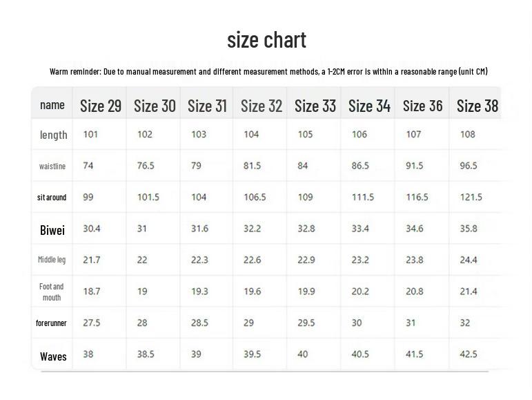
Task: Select the "sit around" row label
Action: (52, 198)
